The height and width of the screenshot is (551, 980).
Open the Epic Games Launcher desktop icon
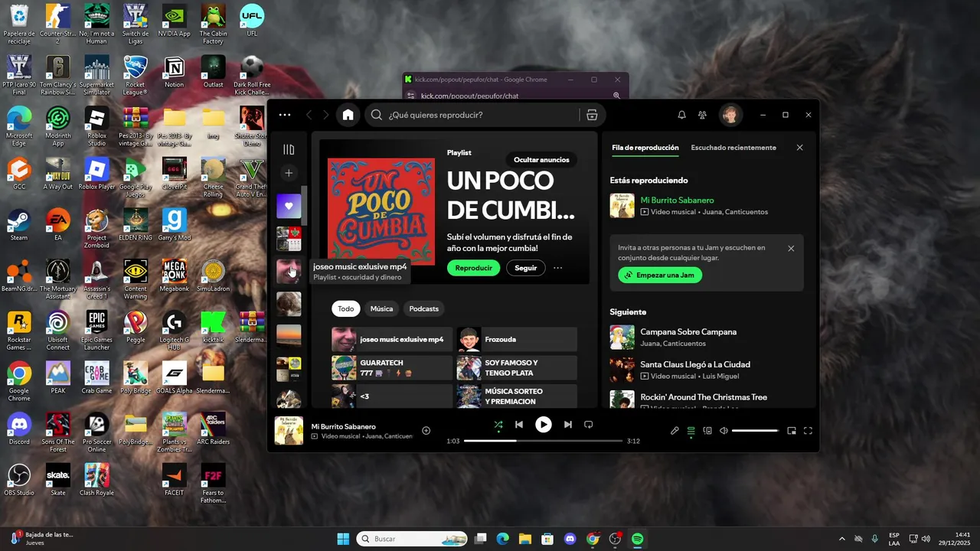point(96,331)
